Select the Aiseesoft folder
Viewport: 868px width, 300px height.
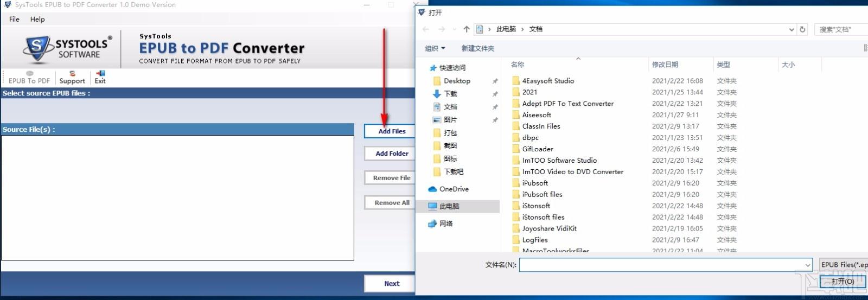point(537,115)
